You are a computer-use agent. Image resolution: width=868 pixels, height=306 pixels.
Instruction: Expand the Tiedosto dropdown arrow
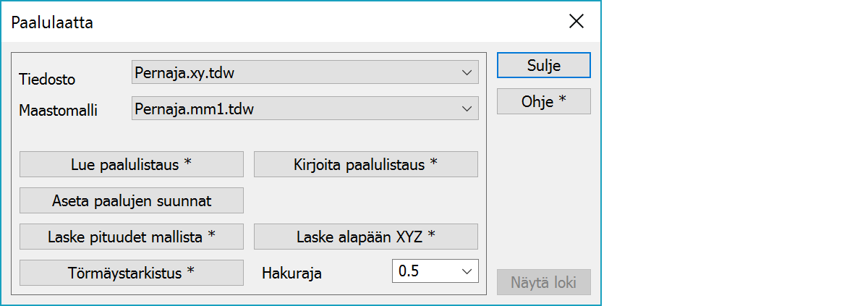coord(467,72)
